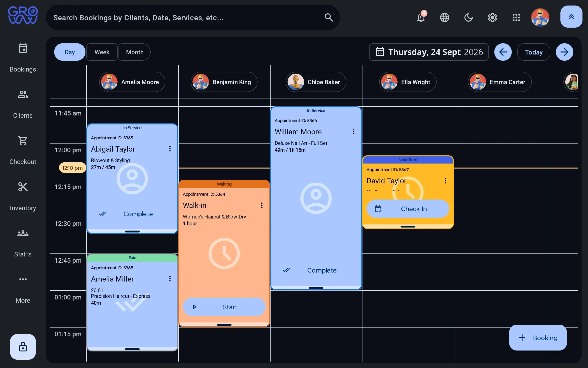Viewport: 588px width, 368px height.
Task: Click the lock screen button
Action: pos(23,347)
